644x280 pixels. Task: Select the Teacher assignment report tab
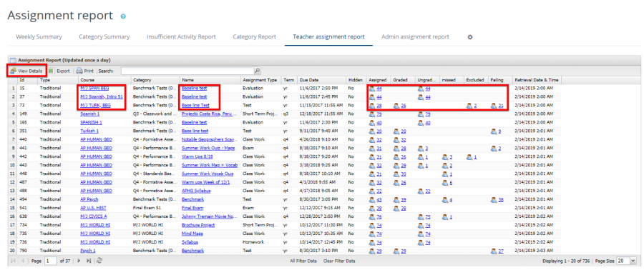coord(328,37)
